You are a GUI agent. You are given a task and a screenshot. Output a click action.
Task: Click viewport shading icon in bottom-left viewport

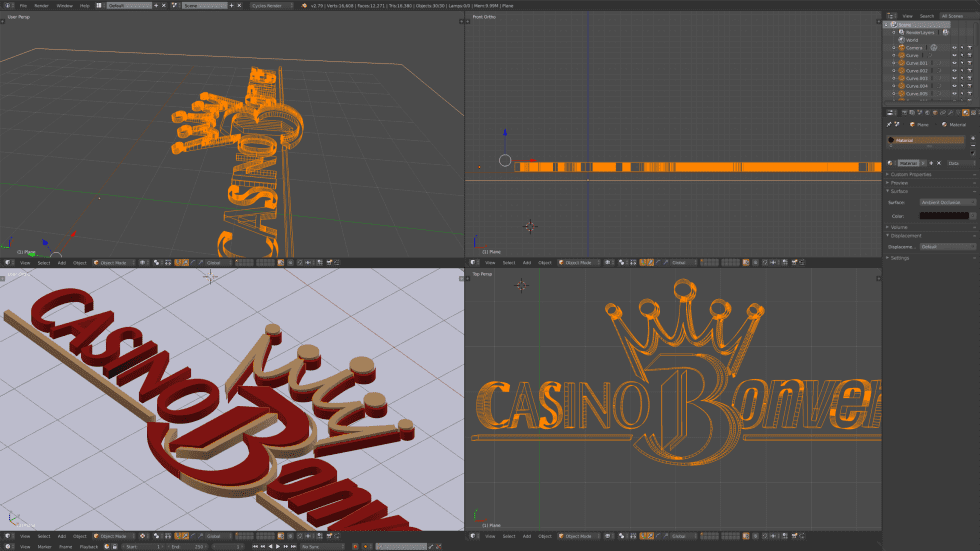pos(143,536)
